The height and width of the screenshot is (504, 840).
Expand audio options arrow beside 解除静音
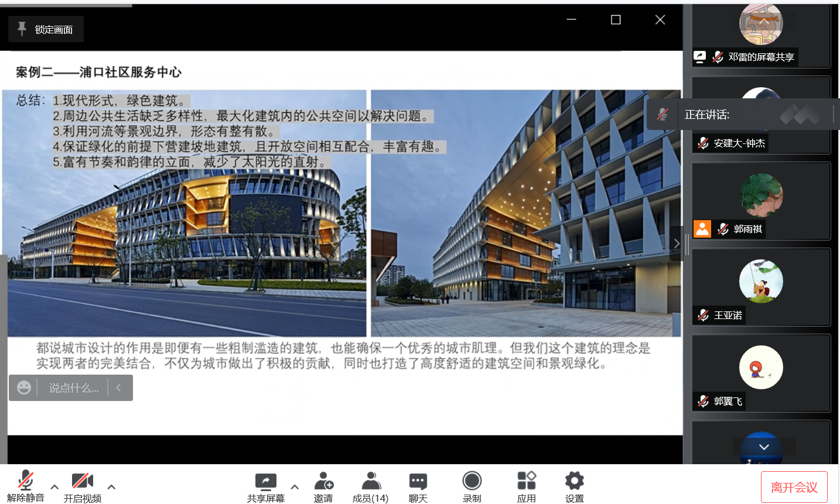(54, 486)
